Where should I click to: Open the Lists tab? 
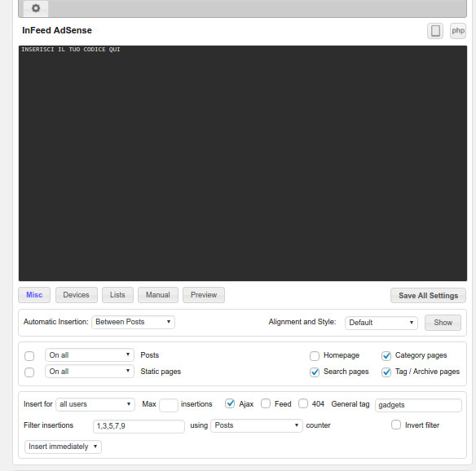[117, 295]
